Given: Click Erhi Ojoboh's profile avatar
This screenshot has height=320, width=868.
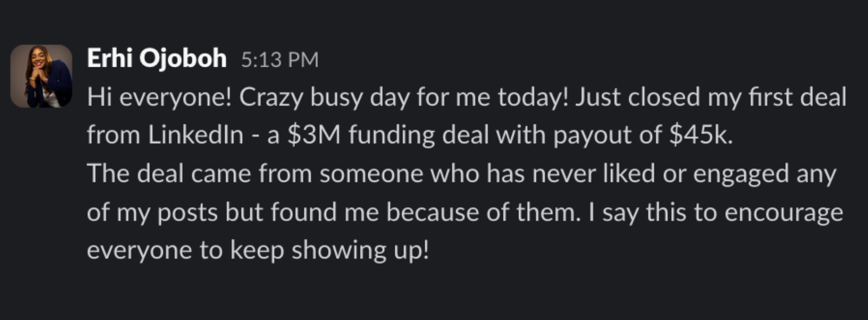Looking at the screenshot, I should [x=41, y=76].
